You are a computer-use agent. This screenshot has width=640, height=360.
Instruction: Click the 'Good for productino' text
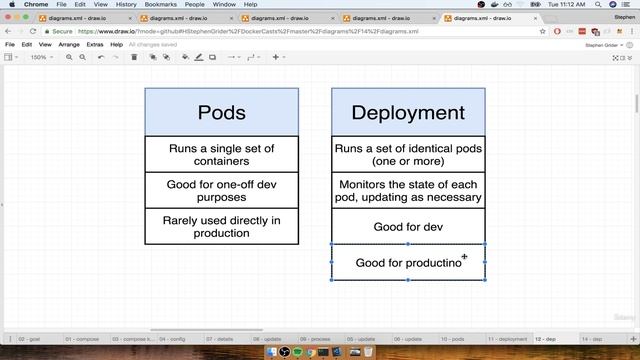click(408, 263)
